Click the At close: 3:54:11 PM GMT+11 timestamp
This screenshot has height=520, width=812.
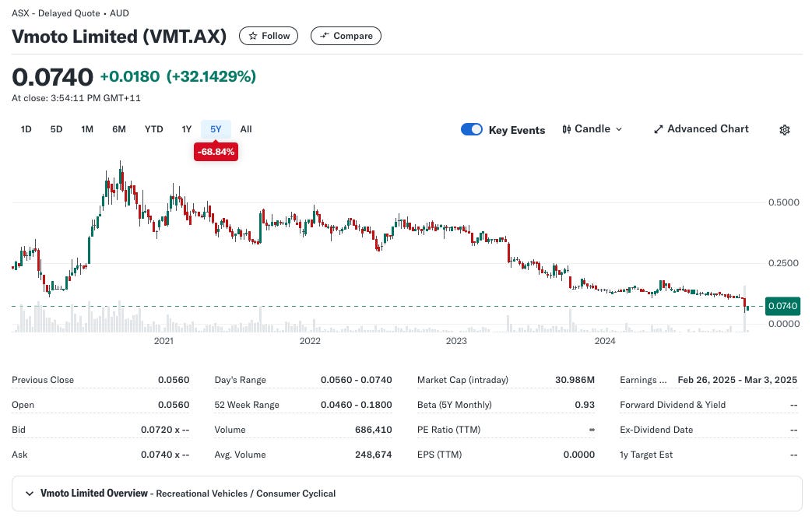click(76, 98)
